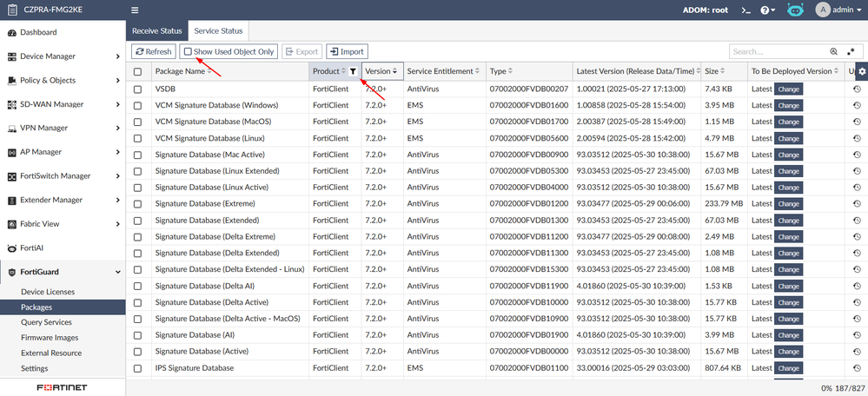Sort by the Size column header
The image size is (868, 396).
tap(712, 71)
